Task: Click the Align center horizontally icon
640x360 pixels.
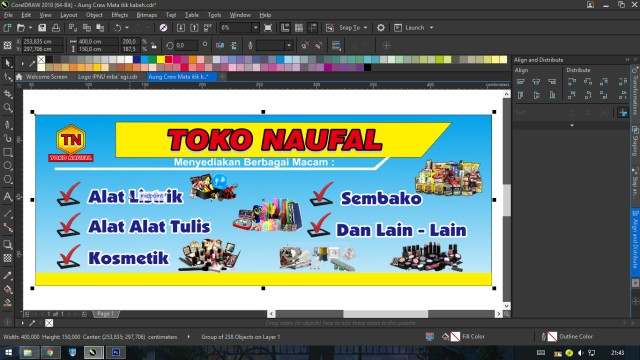Action: pos(536,82)
